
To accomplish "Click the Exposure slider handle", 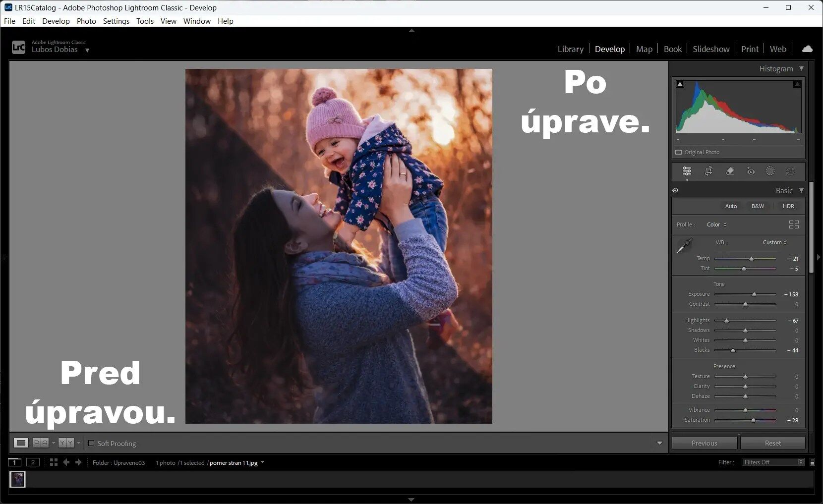I will [x=754, y=294].
